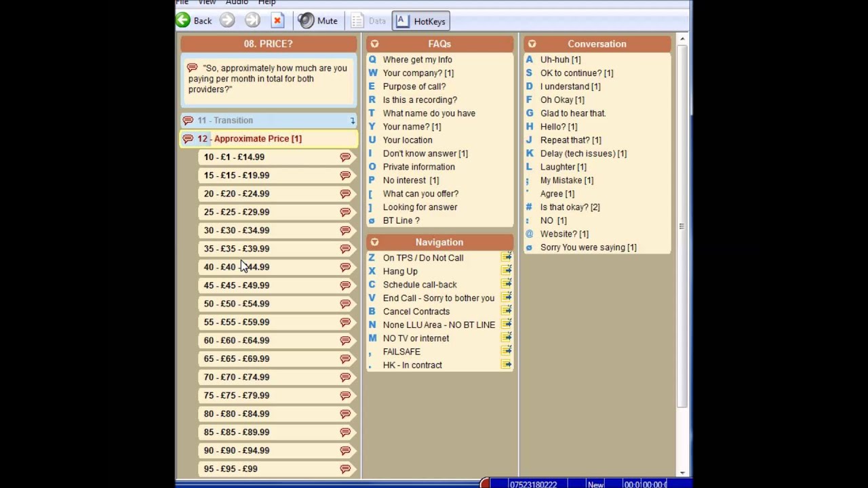Screen dimensions: 868x488
Task: Select price range 80 - £80 - £84.99
Action: pos(277,413)
